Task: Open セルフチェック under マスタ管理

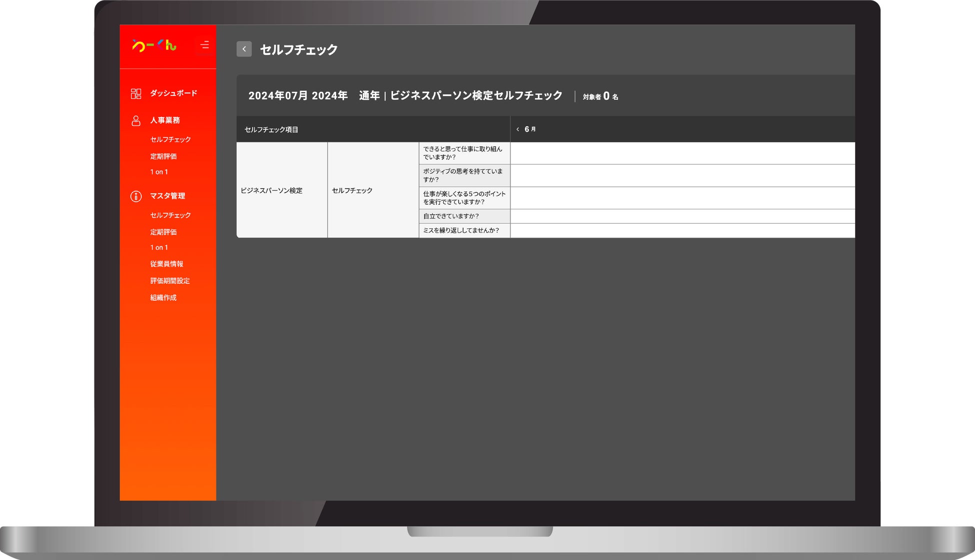Action: 170,215
